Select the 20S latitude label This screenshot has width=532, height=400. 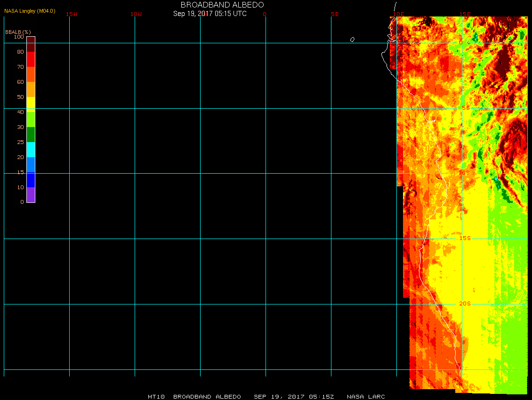click(x=465, y=304)
